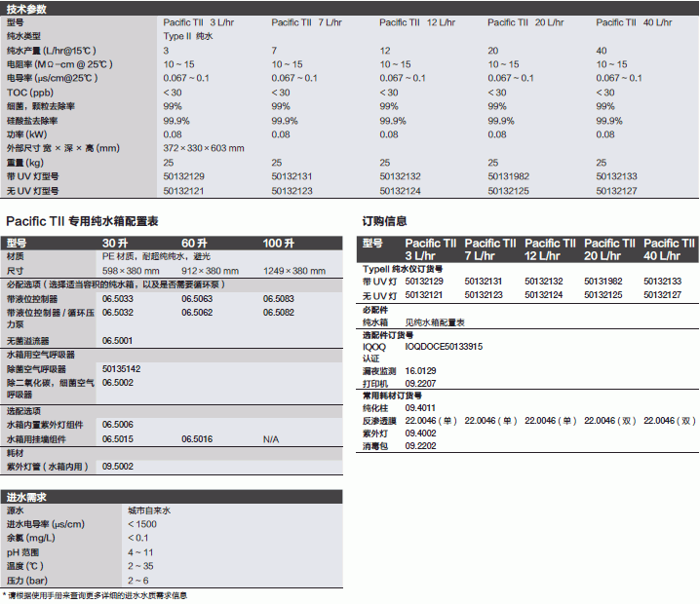Viewport: 700px width, 604px height.
Task: Select the 30升 column header
Action: (115, 244)
